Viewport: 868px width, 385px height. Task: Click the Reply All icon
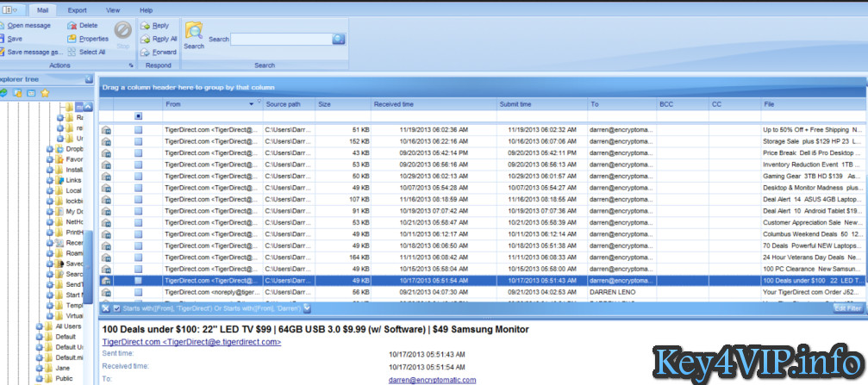click(x=145, y=39)
